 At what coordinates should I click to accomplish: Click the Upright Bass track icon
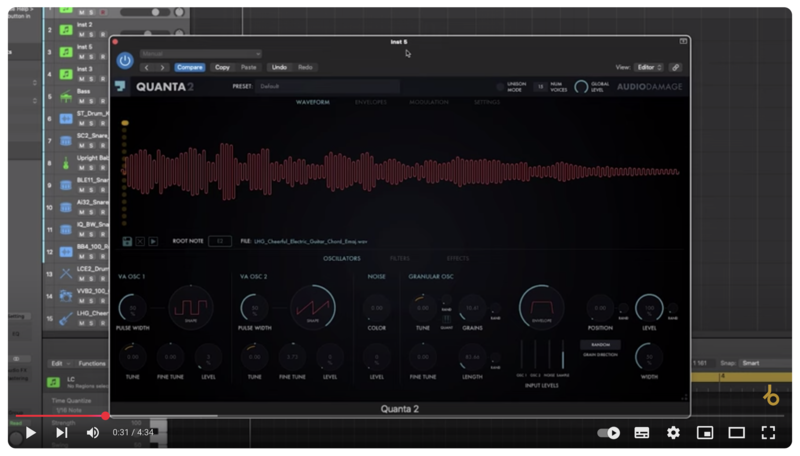[66, 163]
